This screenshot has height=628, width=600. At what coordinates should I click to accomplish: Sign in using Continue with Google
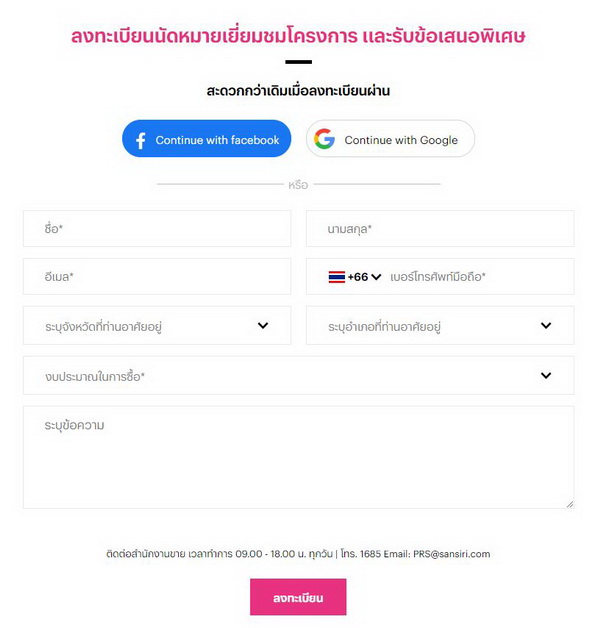(390, 140)
